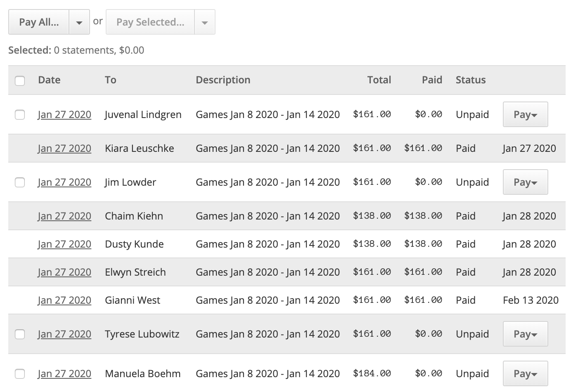This screenshot has width=578, height=392.
Task: Click the Paid column header
Action: pos(432,80)
